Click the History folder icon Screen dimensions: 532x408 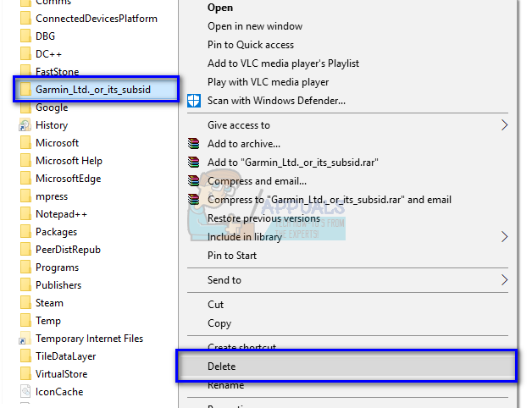point(25,125)
